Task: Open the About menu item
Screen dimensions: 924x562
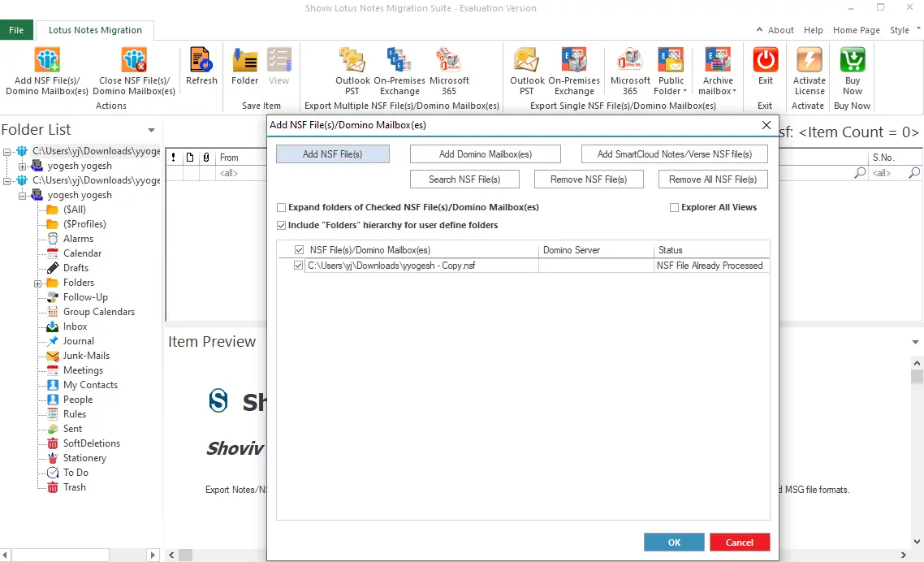Action: click(x=781, y=30)
